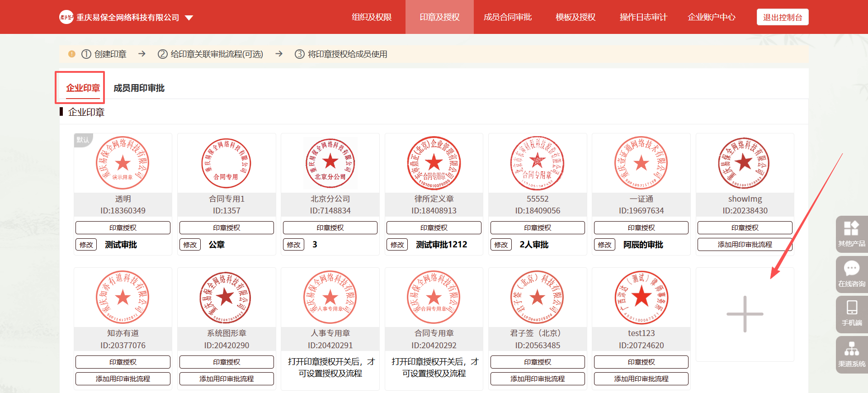Image resolution: width=868 pixels, height=393 pixels.
Task: Click the company logo in header
Action: click(x=66, y=17)
